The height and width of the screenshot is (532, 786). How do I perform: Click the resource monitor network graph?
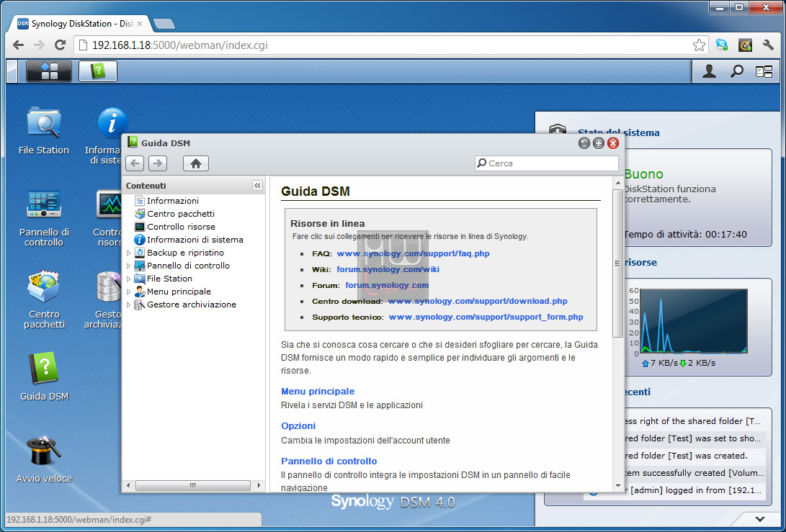(x=694, y=321)
